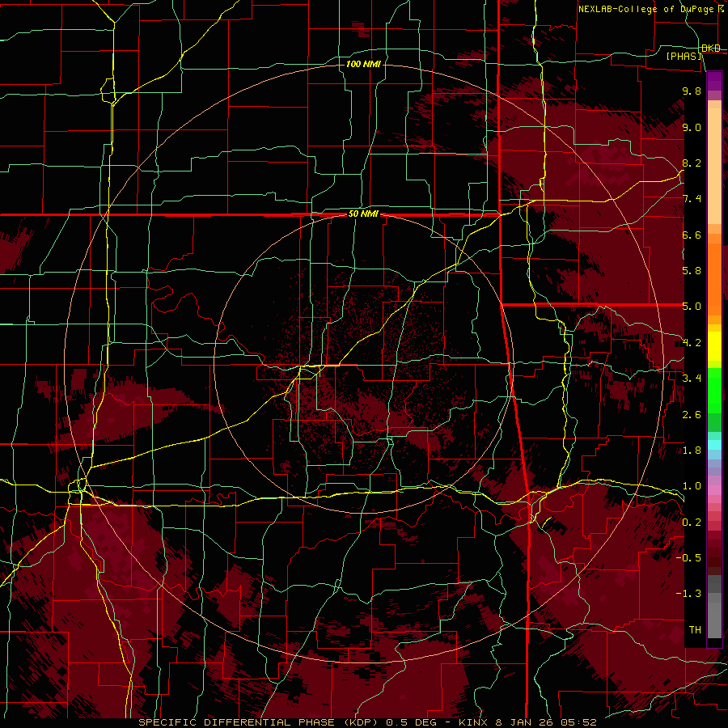Click the DKD label above the color scale

711,49
